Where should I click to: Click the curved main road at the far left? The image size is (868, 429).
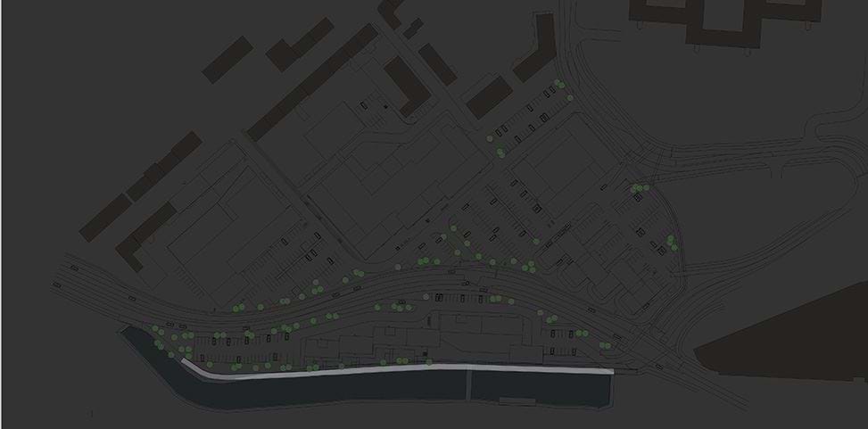pos(80,272)
